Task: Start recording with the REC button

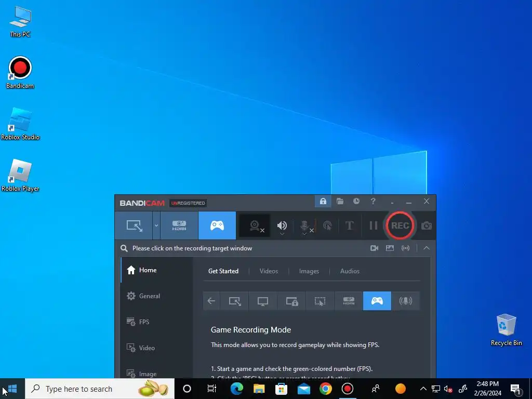Action: (x=400, y=225)
